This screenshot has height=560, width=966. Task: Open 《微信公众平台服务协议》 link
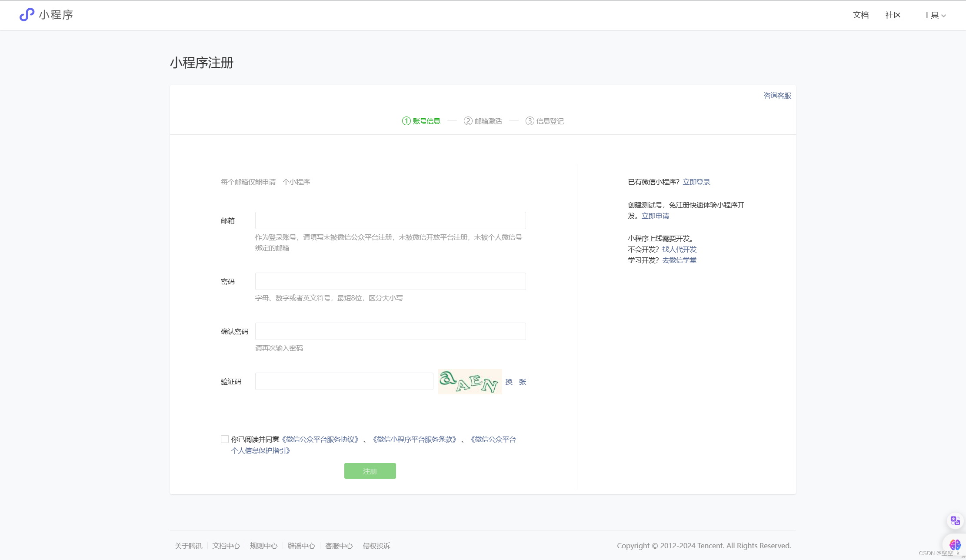point(320,439)
